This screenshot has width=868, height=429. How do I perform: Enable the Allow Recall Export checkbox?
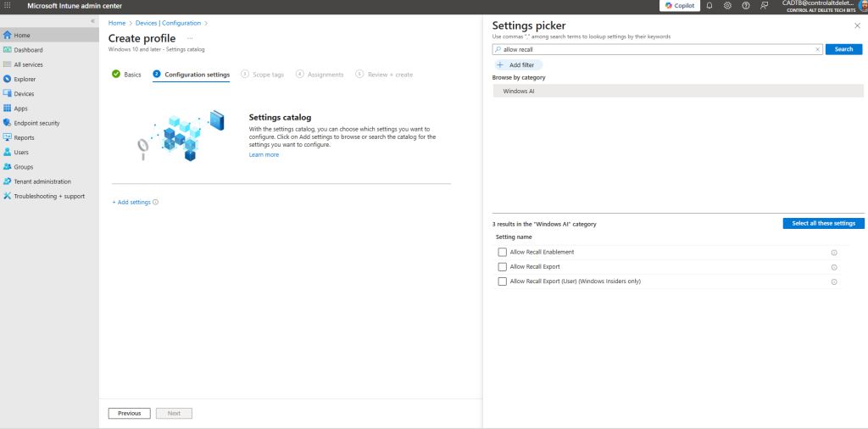[x=503, y=267]
